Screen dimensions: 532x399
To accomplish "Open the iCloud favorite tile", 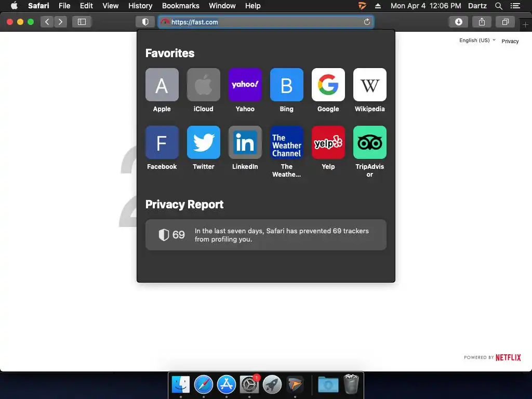I will coord(204,85).
